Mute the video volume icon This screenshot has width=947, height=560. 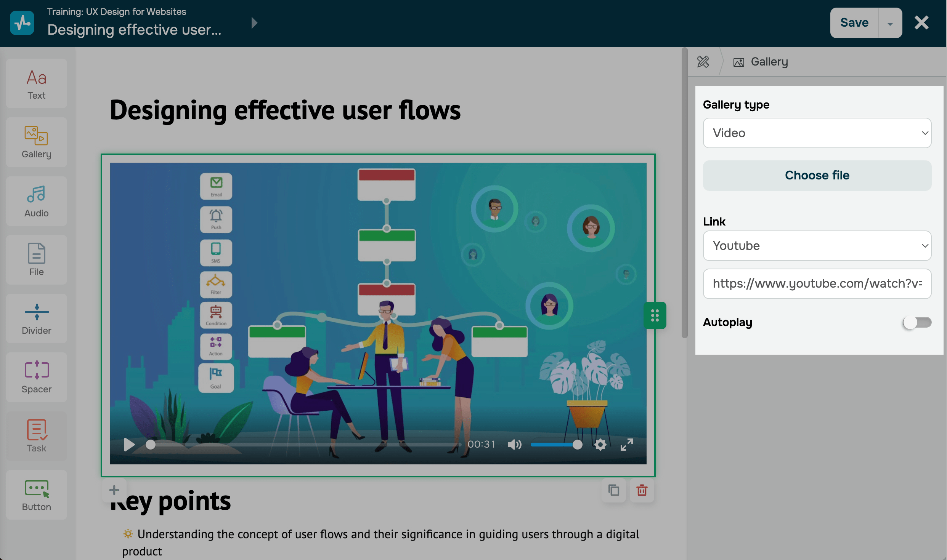coord(514,445)
